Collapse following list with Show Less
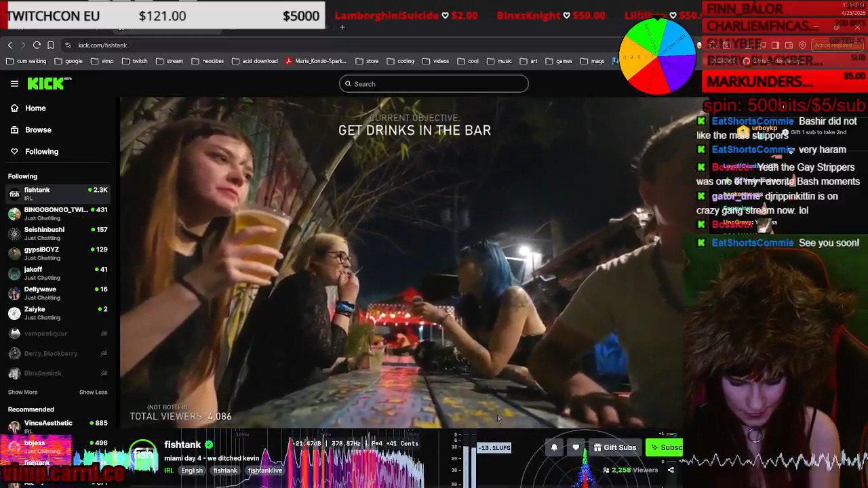 (x=94, y=392)
